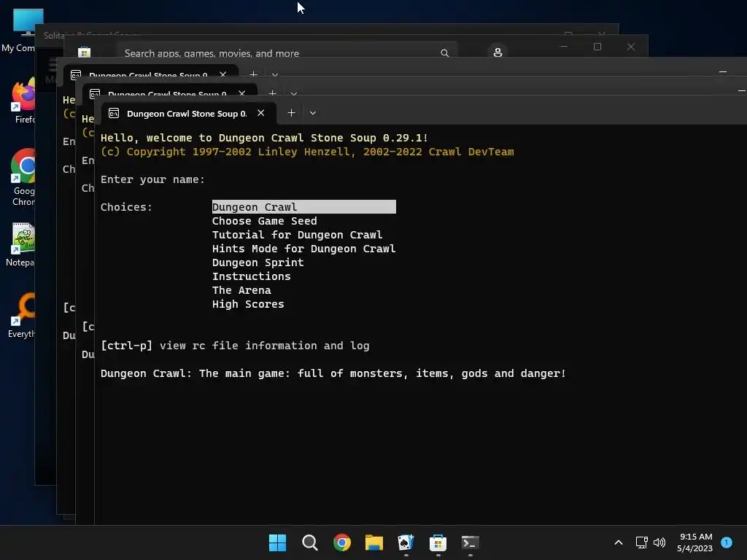
Task: Switch to Solitaire app in taskbar
Action: [x=406, y=542]
